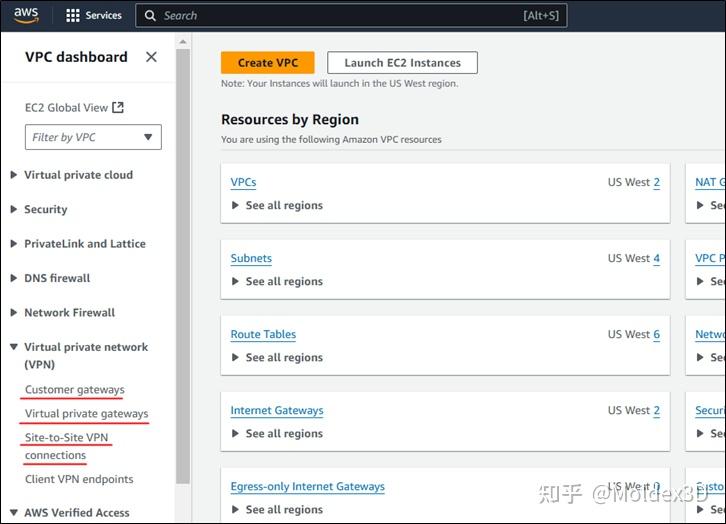Image resolution: width=726 pixels, height=524 pixels.
Task: Click the AWS logo icon
Action: [x=26, y=15]
